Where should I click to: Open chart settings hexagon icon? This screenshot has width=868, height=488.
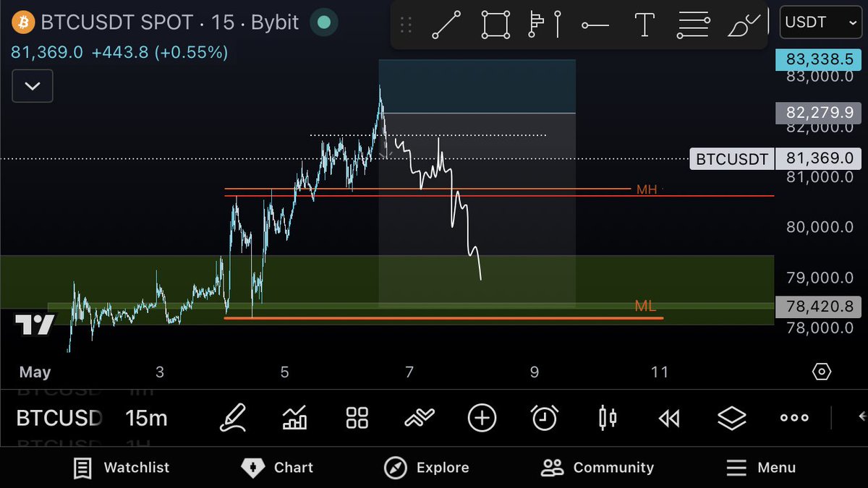click(x=822, y=372)
